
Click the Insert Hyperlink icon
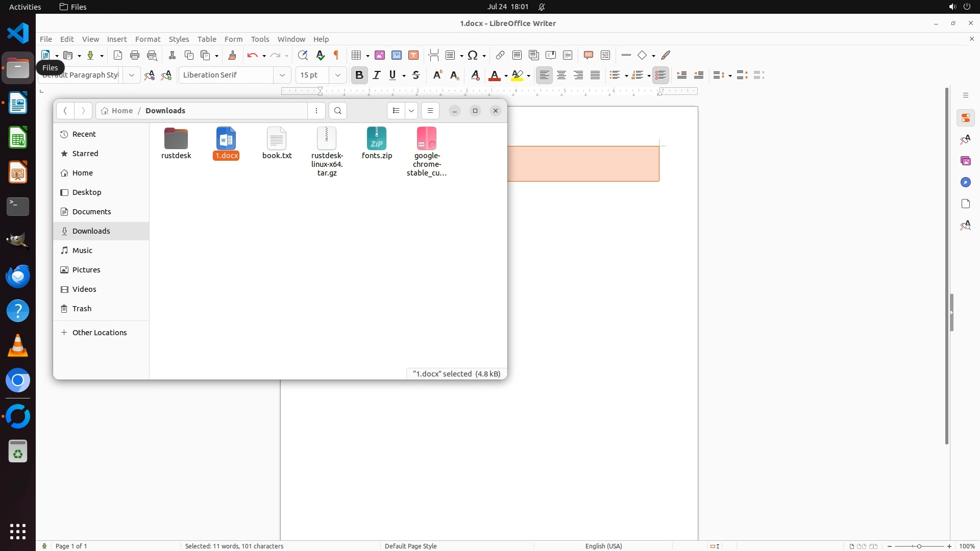[x=500, y=55]
